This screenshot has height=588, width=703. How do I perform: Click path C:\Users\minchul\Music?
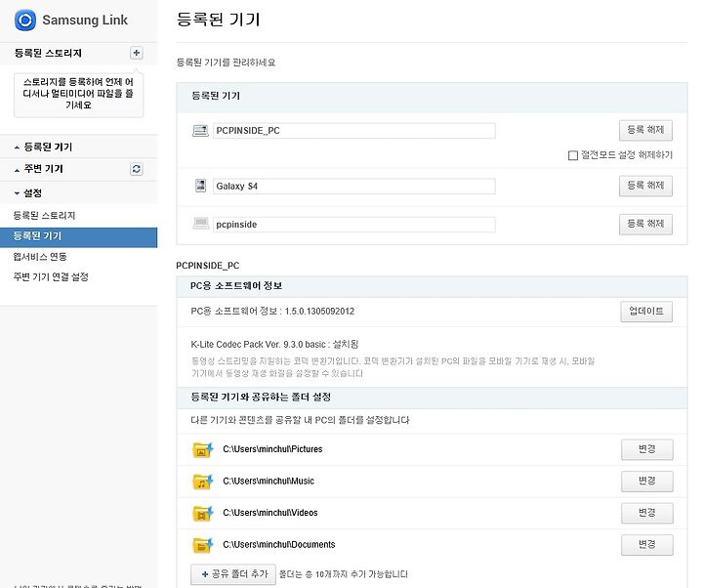pos(269,482)
